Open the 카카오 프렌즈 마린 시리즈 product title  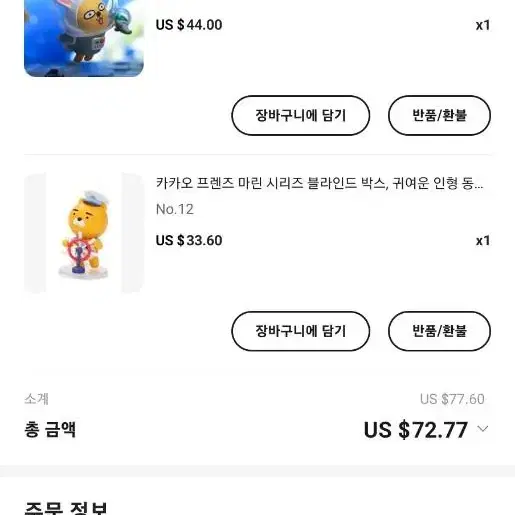pos(319,183)
